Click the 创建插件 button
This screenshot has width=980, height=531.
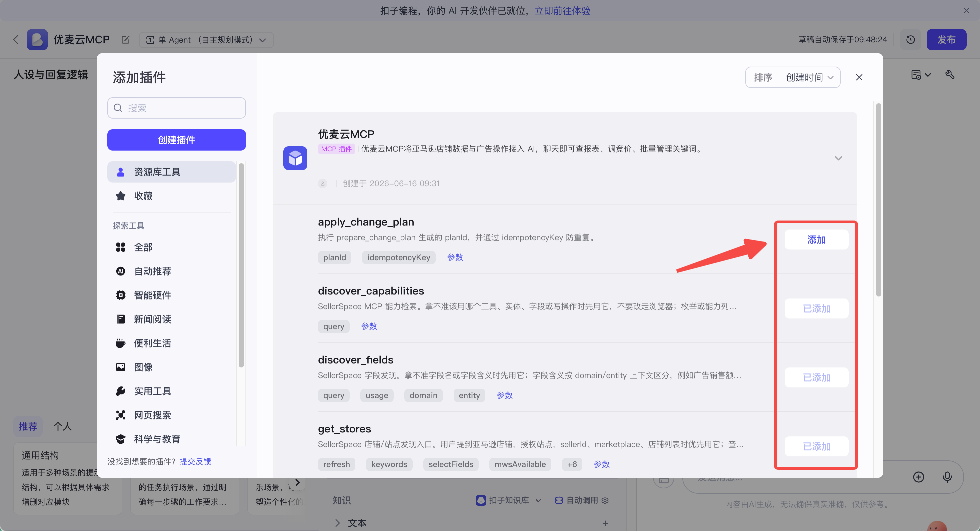click(x=177, y=140)
